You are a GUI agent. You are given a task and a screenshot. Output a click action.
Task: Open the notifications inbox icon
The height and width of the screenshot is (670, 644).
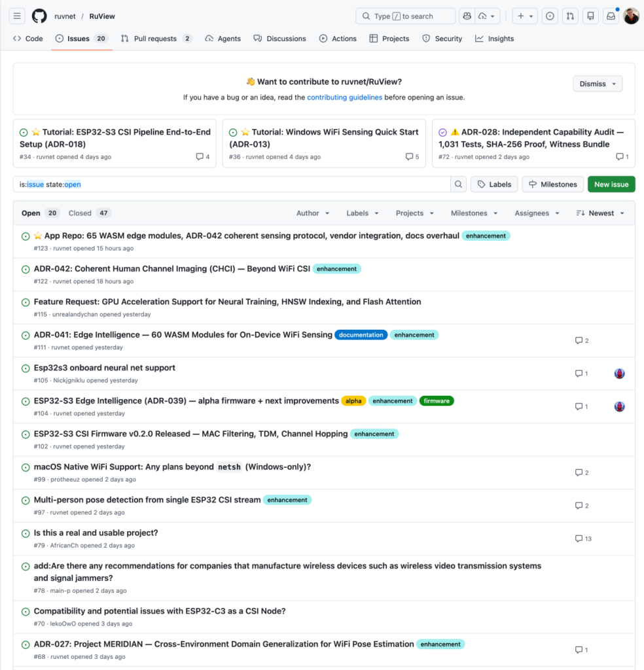[x=611, y=16]
